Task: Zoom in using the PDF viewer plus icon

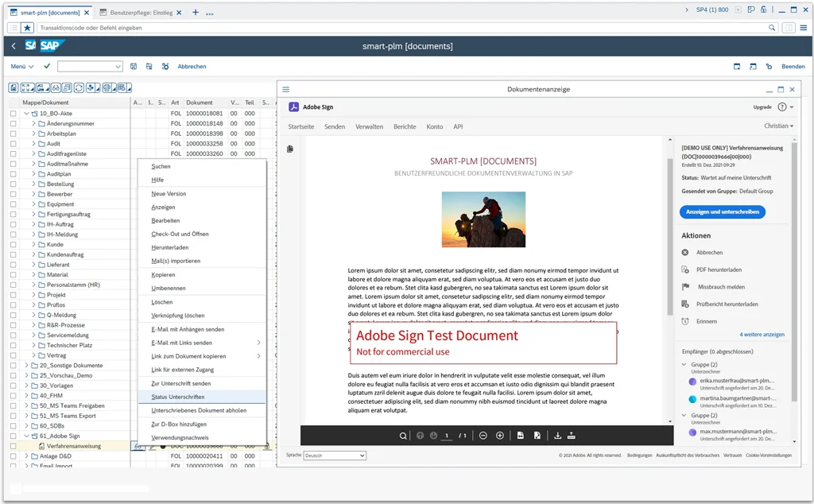Action: coord(499,436)
